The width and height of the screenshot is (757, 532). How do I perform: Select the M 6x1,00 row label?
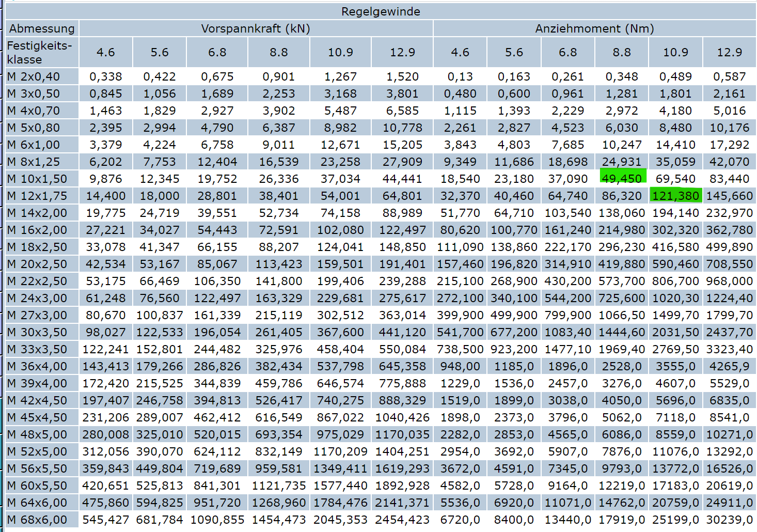pyautogui.click(x=42, y=145)
